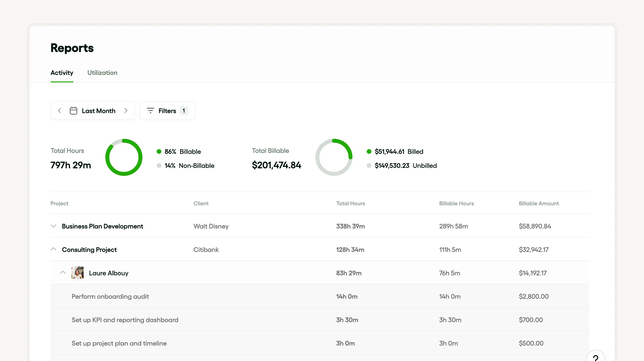Click the calendar icon in date picker

point(73,111)
